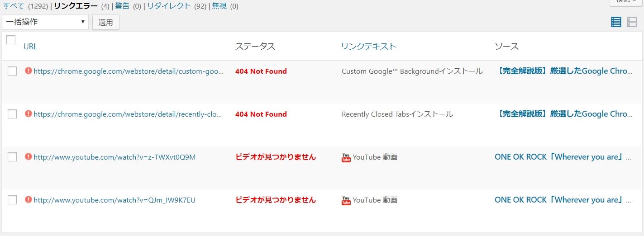The width and height of the screenshot is (644, 236).
Task: Check the z-TWXvt0Q9M row checkbox
Action: [x=12, y=157]
